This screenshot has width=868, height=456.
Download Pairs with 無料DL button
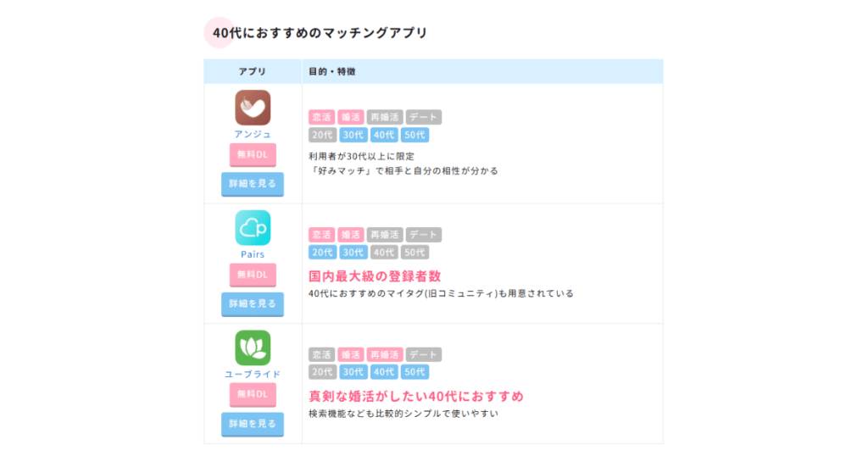[x=253, y=275]
